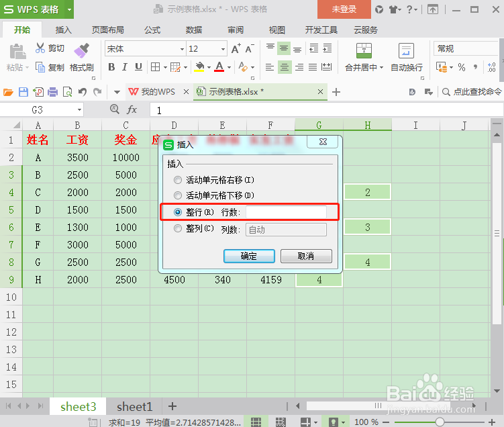Select the Entire Row (整行) radio option

pos(177,212)
